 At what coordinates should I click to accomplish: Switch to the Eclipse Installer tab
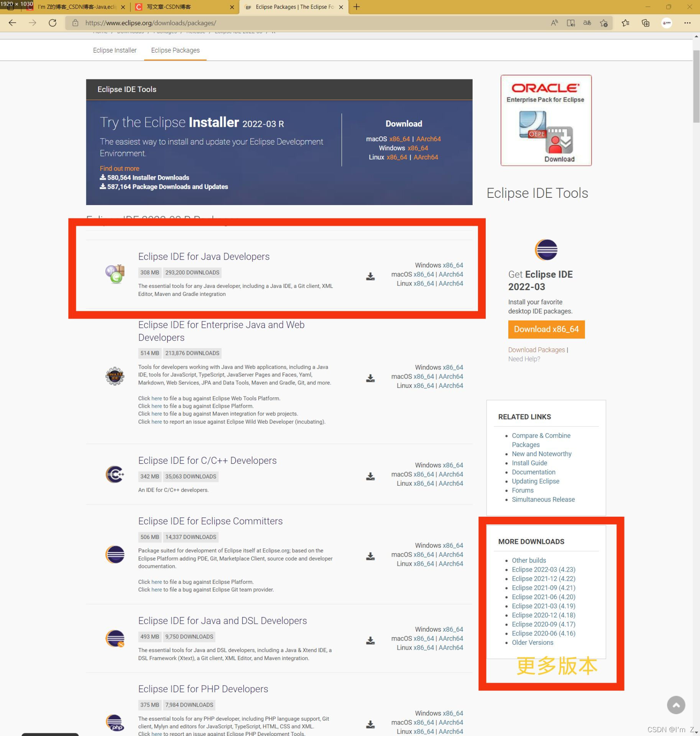click(x=115, y=50)
